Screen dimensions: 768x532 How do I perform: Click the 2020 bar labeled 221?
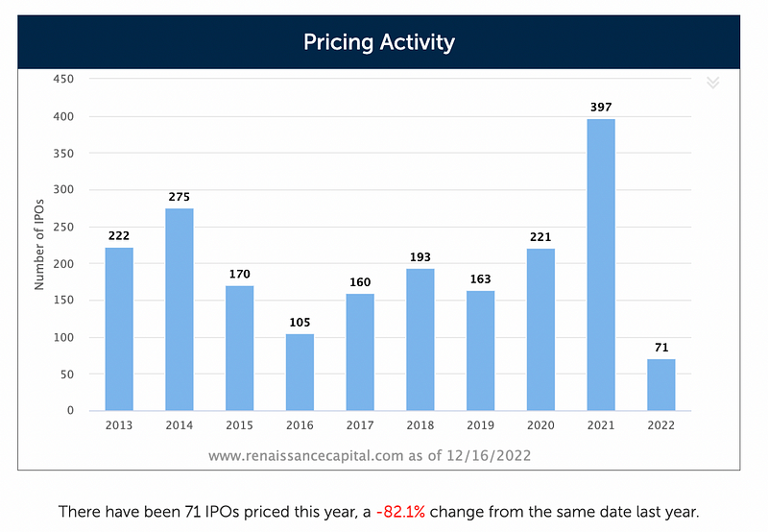coord(540,329)
